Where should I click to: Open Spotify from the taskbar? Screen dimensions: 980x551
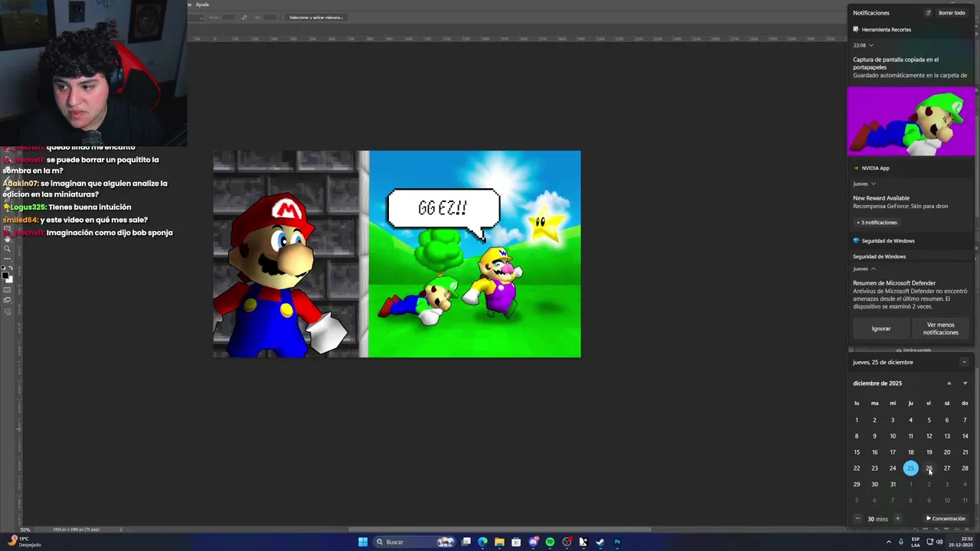point(550,542)
